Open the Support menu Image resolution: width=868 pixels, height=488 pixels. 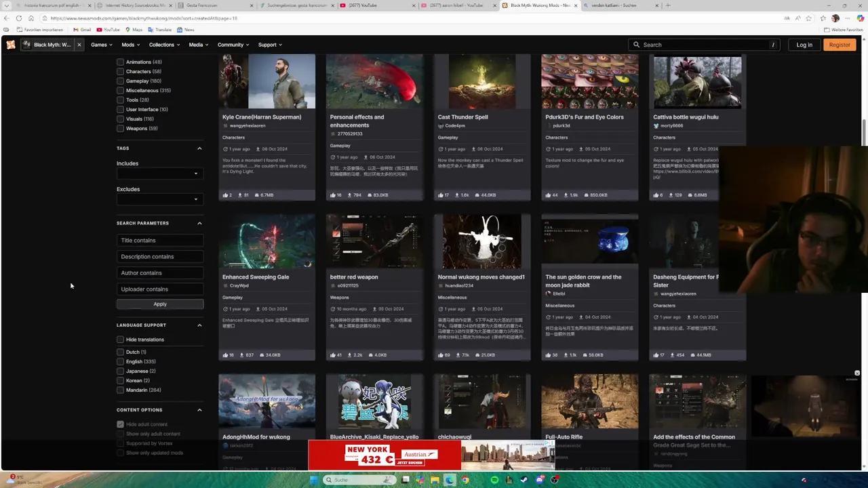coord(270,45)
